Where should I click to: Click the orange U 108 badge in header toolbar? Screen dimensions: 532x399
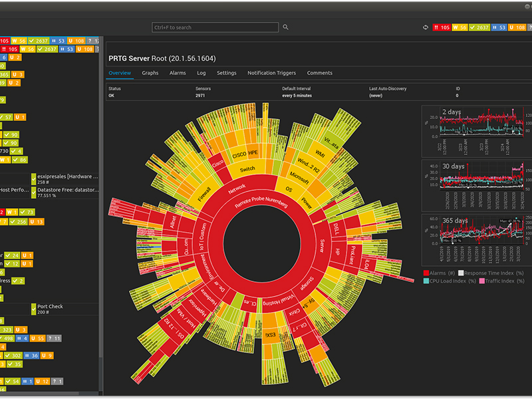(x=517, y=27)
